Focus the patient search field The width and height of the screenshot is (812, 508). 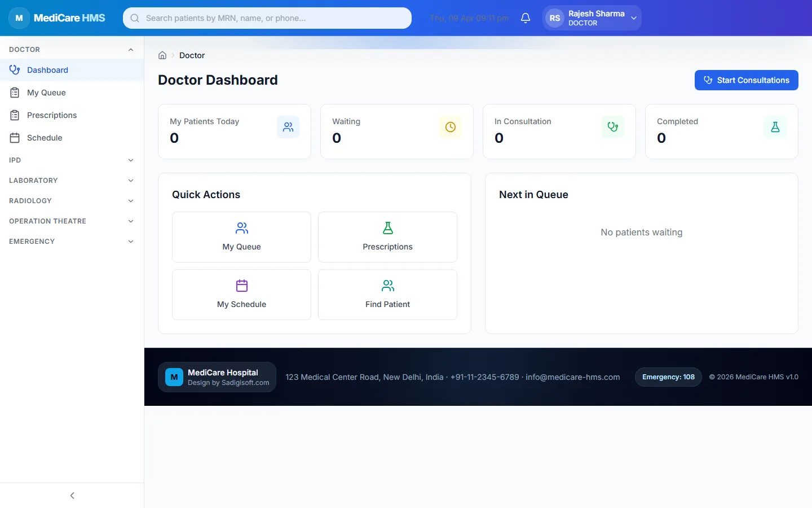(267, 18)
